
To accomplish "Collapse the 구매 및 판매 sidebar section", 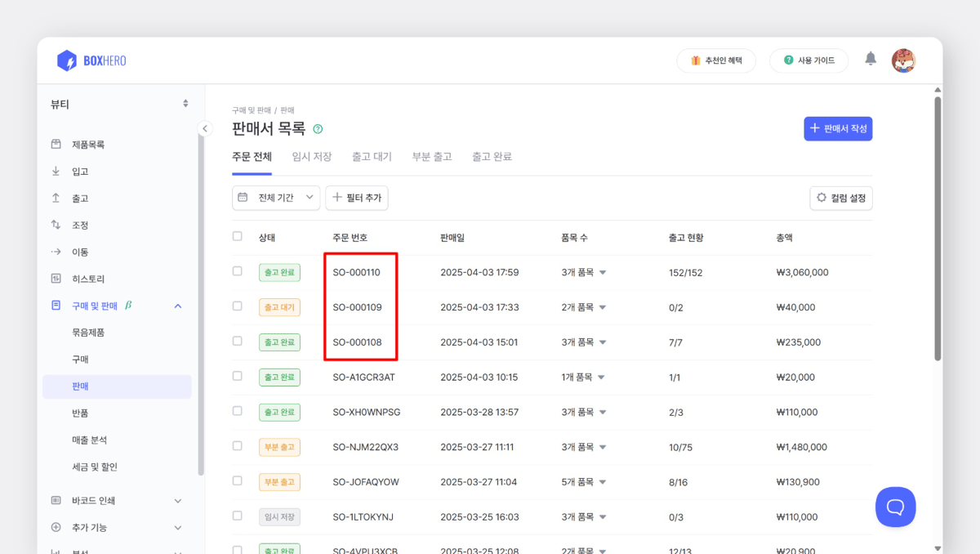I will click(x=177, y=305).
